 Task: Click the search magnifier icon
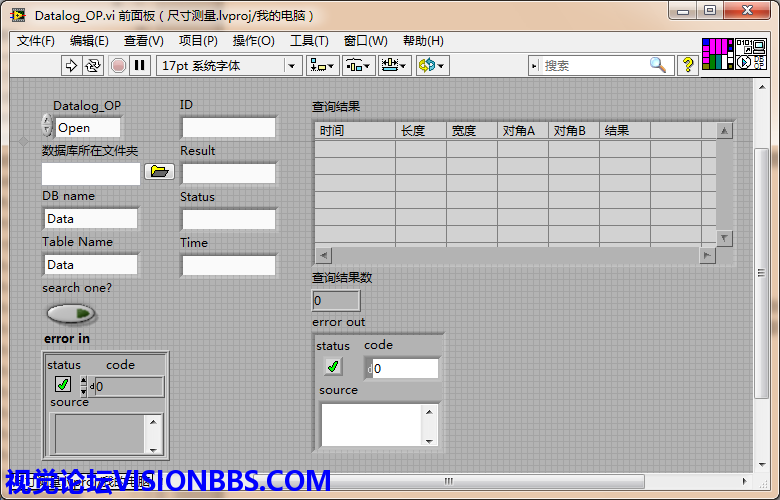point(657,65)
